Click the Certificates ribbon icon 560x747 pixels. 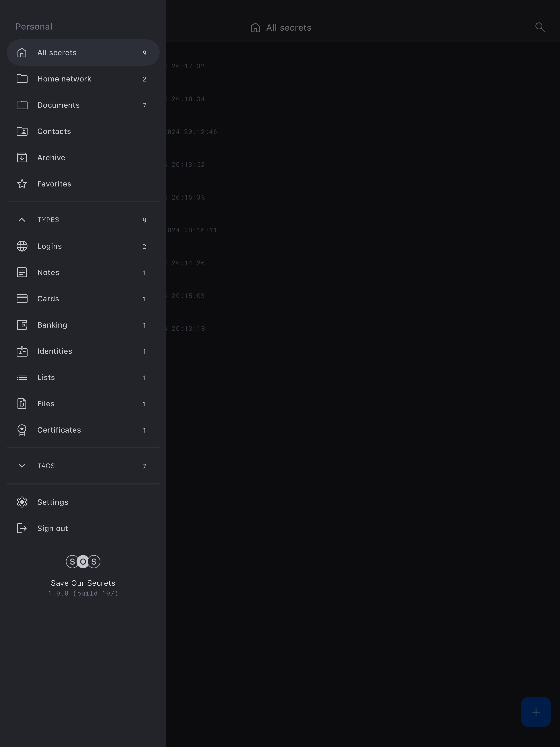click(22, 430)
